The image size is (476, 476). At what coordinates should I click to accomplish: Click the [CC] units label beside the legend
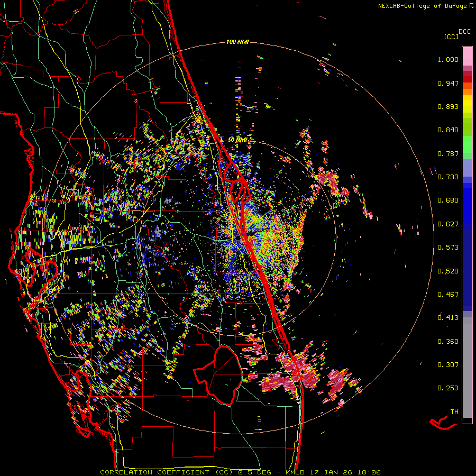[x=452, y=36]
